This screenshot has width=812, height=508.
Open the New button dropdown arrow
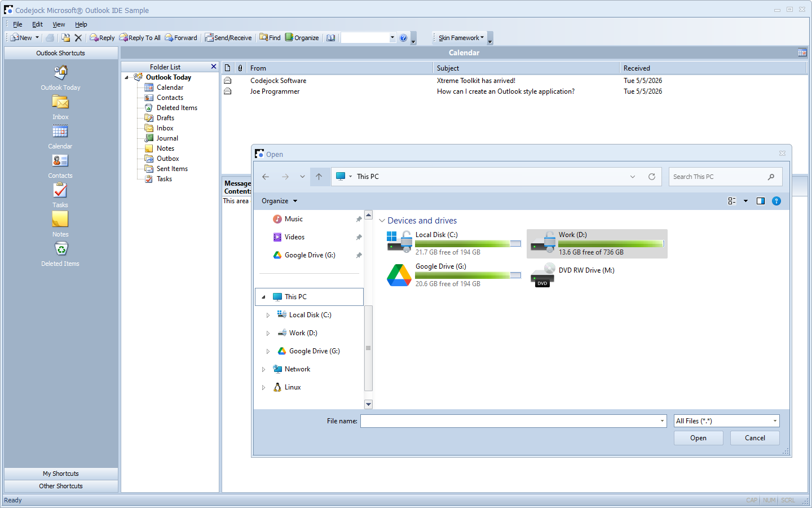coord(37,38)
